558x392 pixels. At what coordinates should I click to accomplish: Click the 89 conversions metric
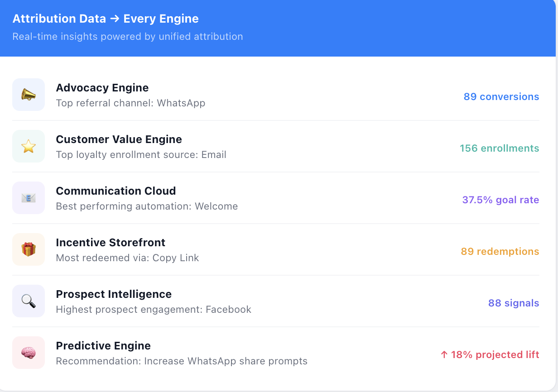click(x=501, y=96)
